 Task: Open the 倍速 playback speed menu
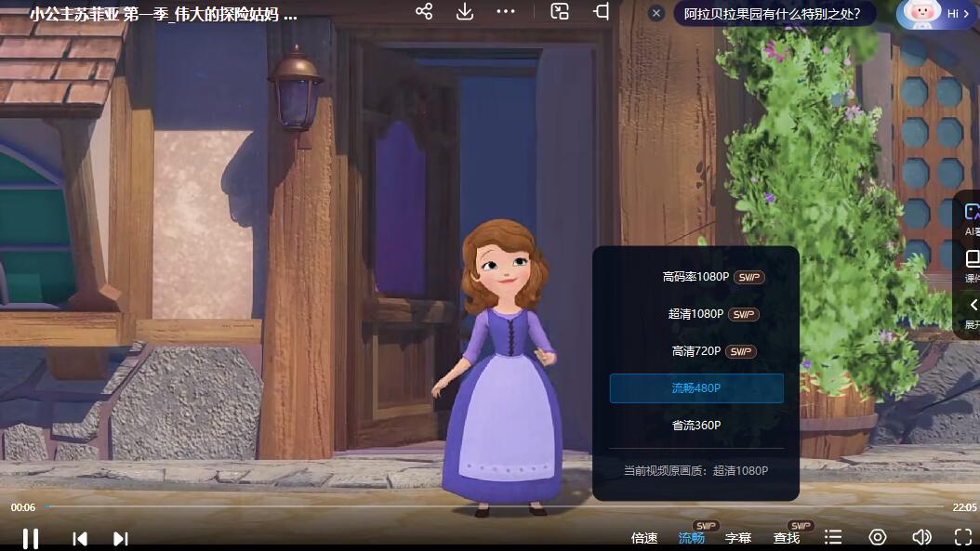pyautogui.click(x=643, y=538)
